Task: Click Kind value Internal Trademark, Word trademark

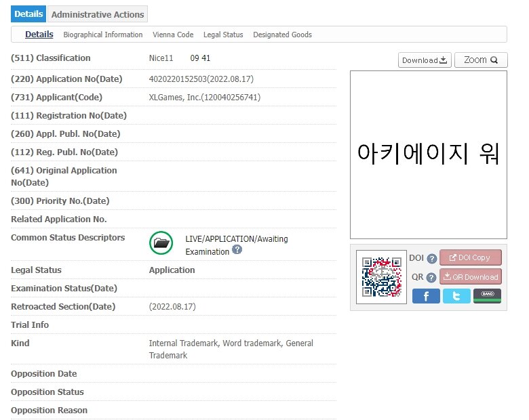Action: (231, 350)
